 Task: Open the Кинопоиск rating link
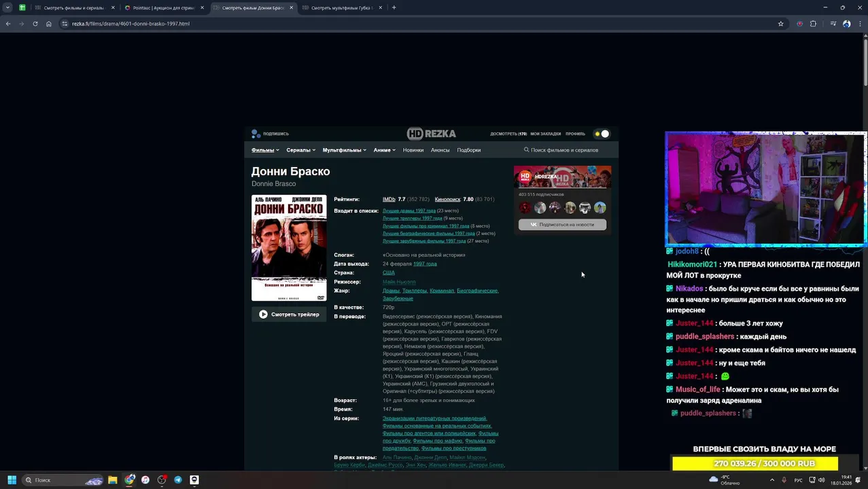tap(447, 200)
